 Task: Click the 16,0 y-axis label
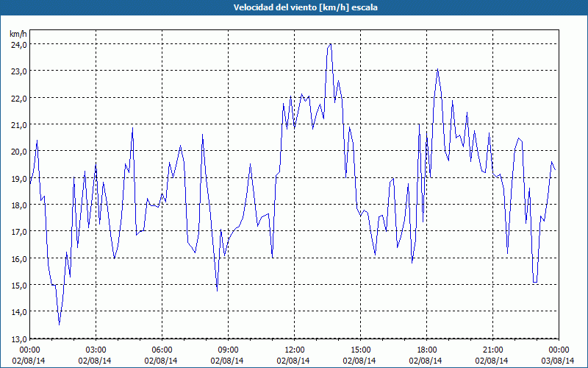[18, 259]
